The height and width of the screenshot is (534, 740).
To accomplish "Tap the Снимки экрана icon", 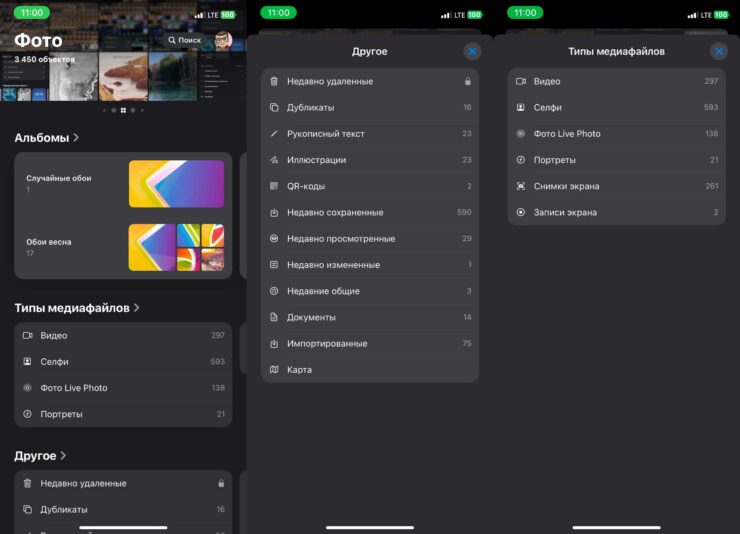I will tap(521, 186).
